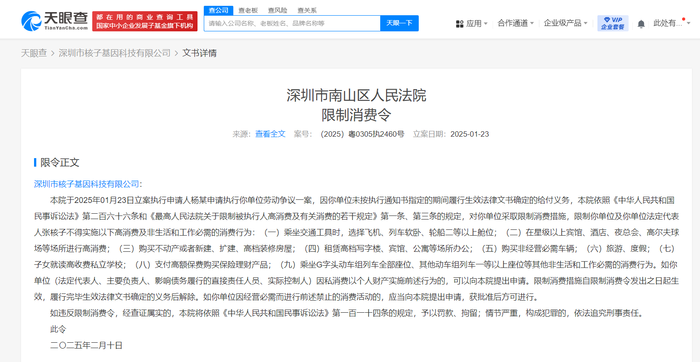Open the 查看全文 source link
Image resolution: width=700 pixels, height=362 pixels.
point(270,134)
